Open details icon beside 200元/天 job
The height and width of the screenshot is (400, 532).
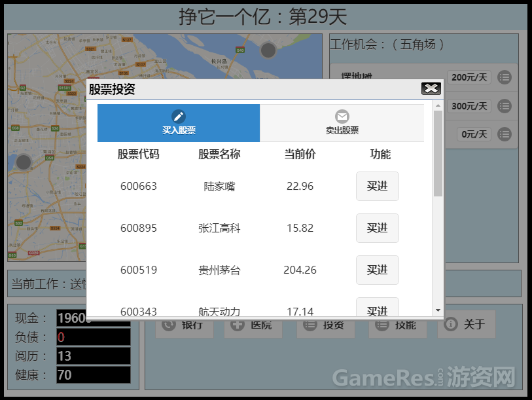click(504, 77)
